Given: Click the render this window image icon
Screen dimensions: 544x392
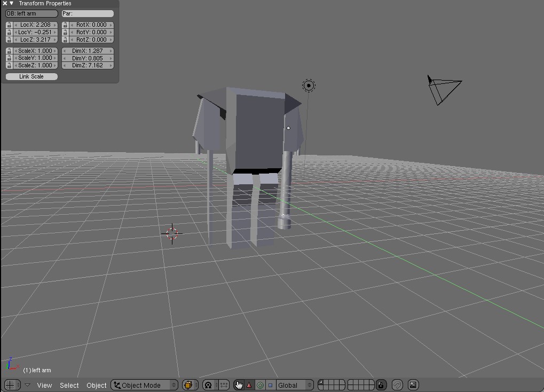Looking at the screenshot, I should [x=413, y=385].
